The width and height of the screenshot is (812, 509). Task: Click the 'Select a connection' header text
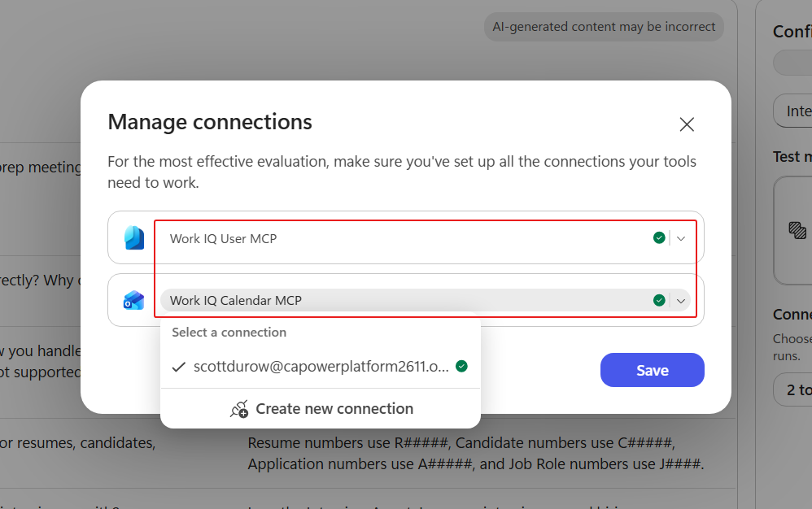229,332
